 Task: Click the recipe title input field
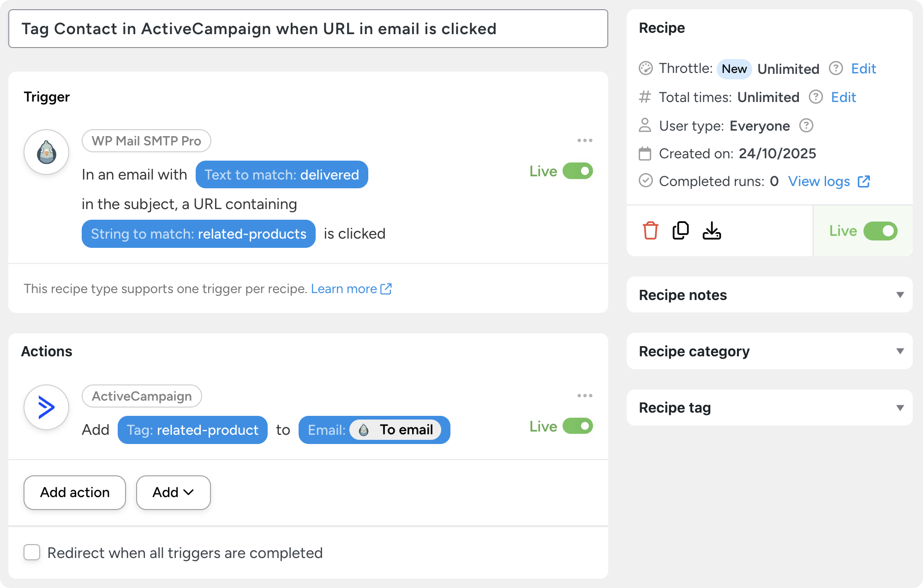[308, 29]
